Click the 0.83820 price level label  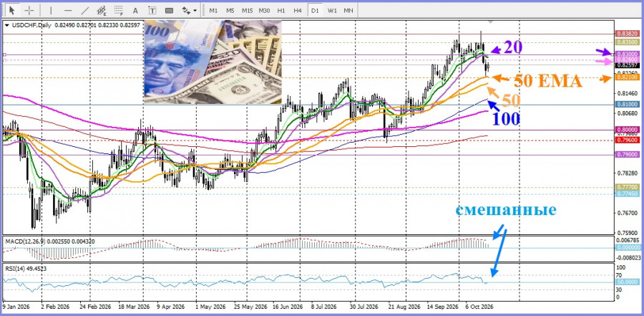point(626,34)
